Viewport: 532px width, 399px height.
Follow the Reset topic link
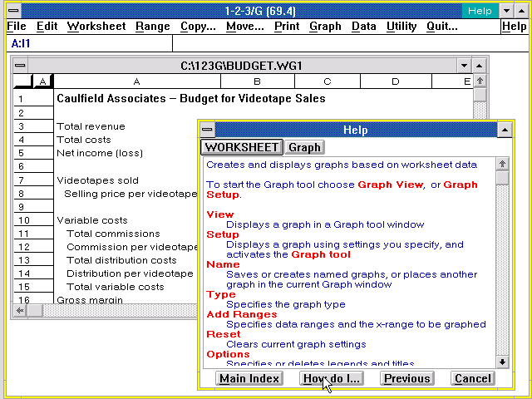(x=224, y=334)
